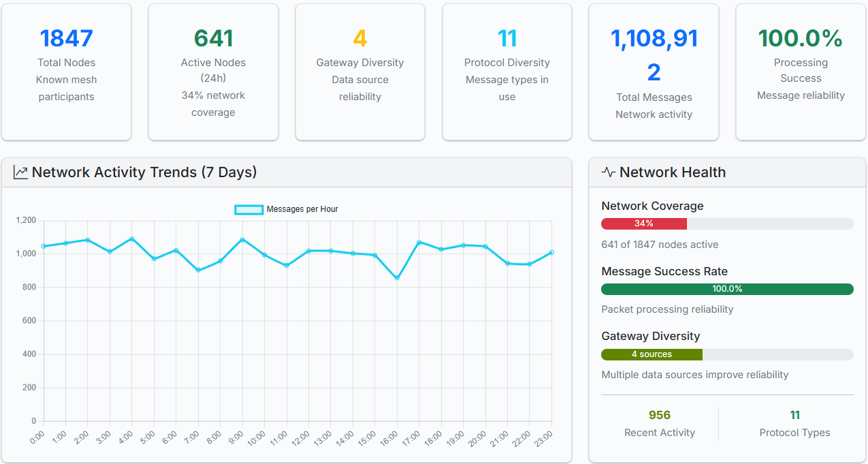Image resolution: width=868 pixels, height=464 pixels.
Task: Click the Network Health panel title
Action: [x=672, y=172]
